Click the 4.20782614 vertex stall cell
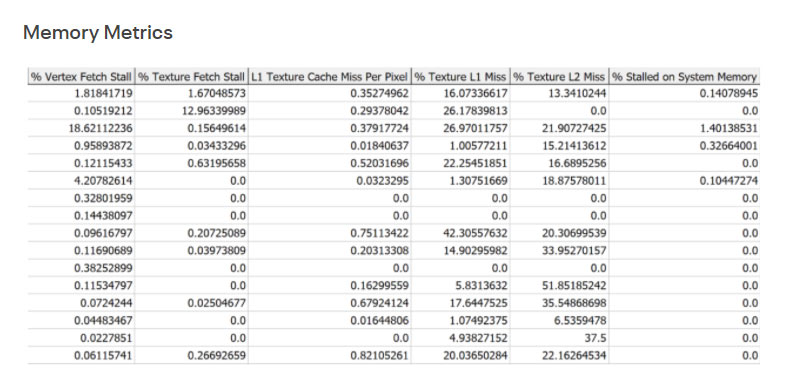This screenshot has width=802, height=390. click(x=81, y=181)
